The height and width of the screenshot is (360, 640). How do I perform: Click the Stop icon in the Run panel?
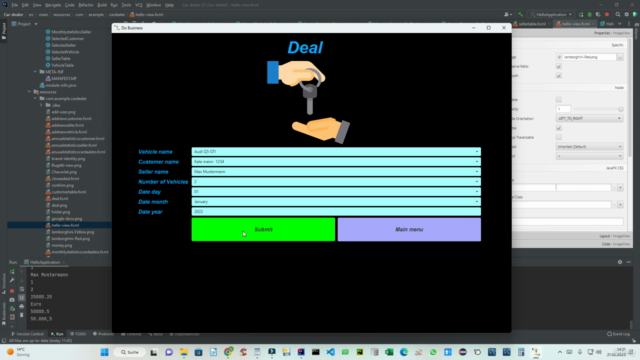coord(12,291)
